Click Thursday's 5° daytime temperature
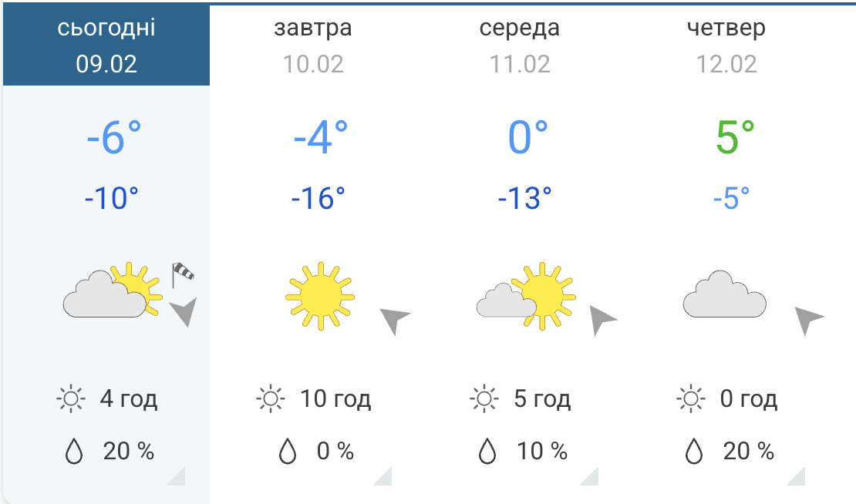 point(734,137)
